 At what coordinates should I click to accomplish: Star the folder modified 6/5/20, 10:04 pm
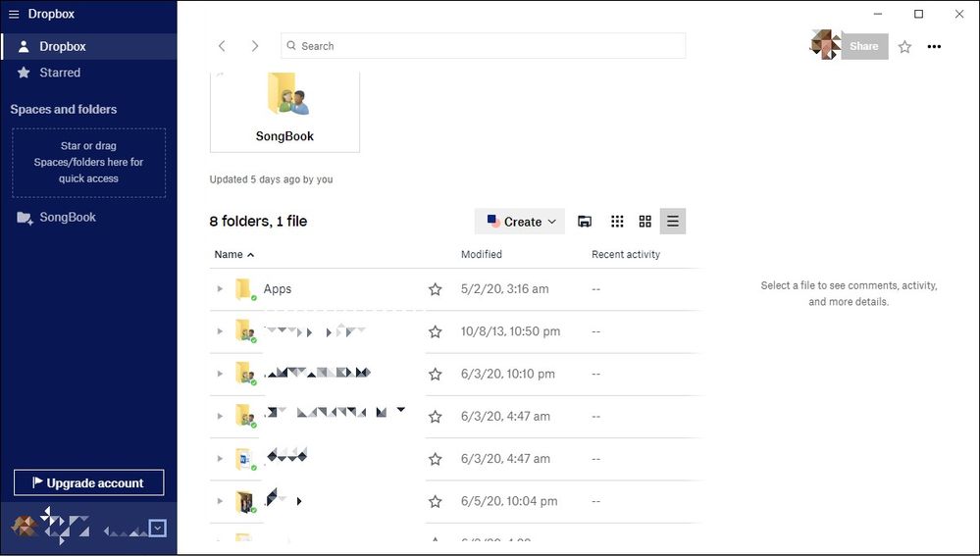coord(435,502)
